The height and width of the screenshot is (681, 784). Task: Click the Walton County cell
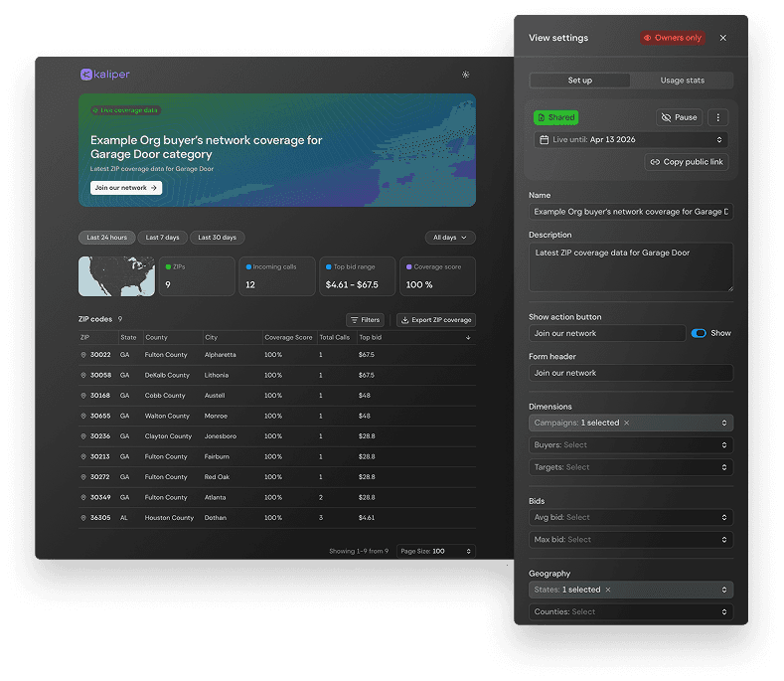(167, 416)
